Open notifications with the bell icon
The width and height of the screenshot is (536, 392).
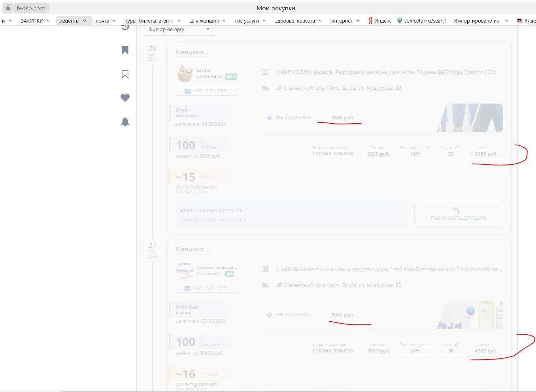click(x=125, y=122)
